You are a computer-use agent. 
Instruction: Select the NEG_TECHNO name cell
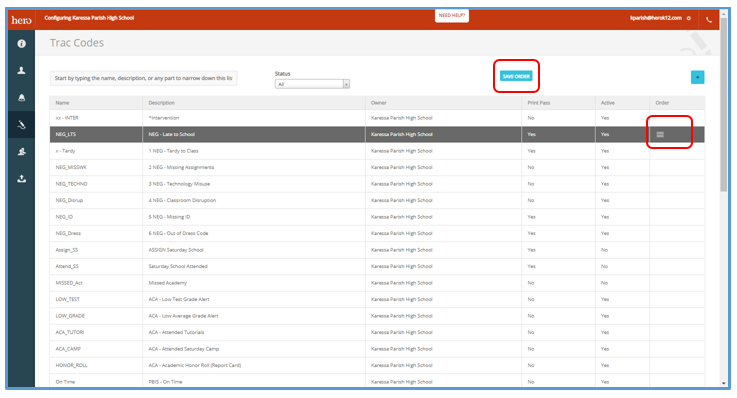[71, 184]
